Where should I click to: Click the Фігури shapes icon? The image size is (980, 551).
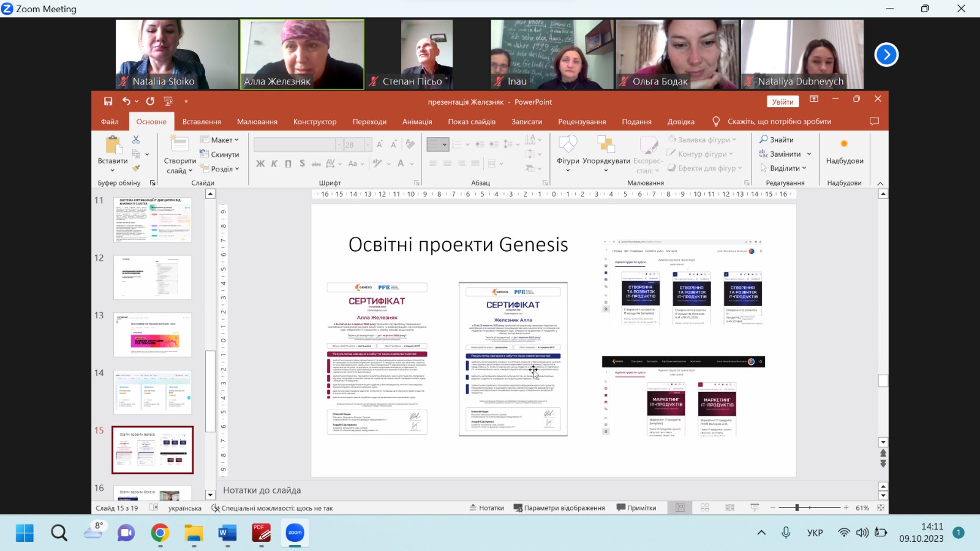pyautogui.click(x=568, y=147)
